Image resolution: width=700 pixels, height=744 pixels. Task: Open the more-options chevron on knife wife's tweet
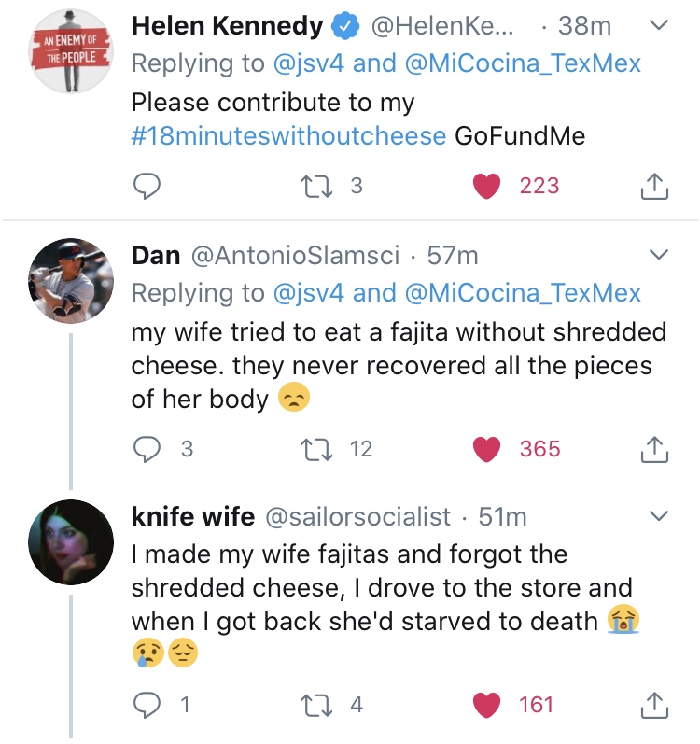coord(659,516)
